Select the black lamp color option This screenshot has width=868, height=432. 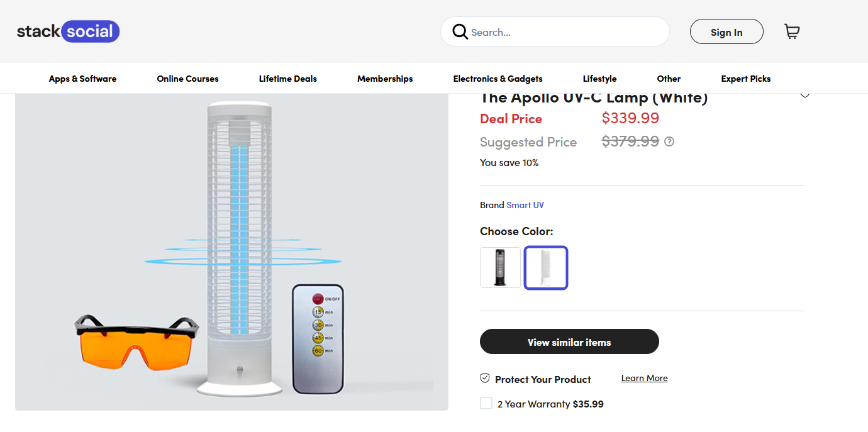click(500, 267)
